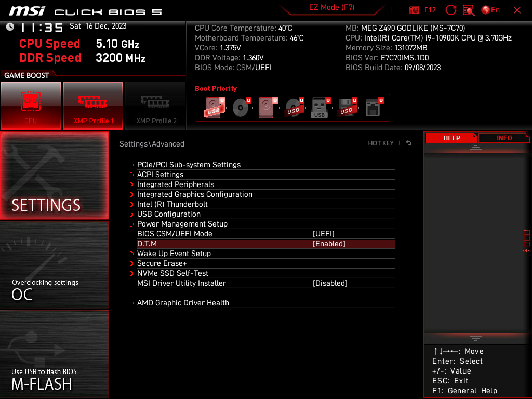The height and width of the screenshot is (399, 532).
Task: Click the GAME BOOST label
Action: [x=26, y=75]
